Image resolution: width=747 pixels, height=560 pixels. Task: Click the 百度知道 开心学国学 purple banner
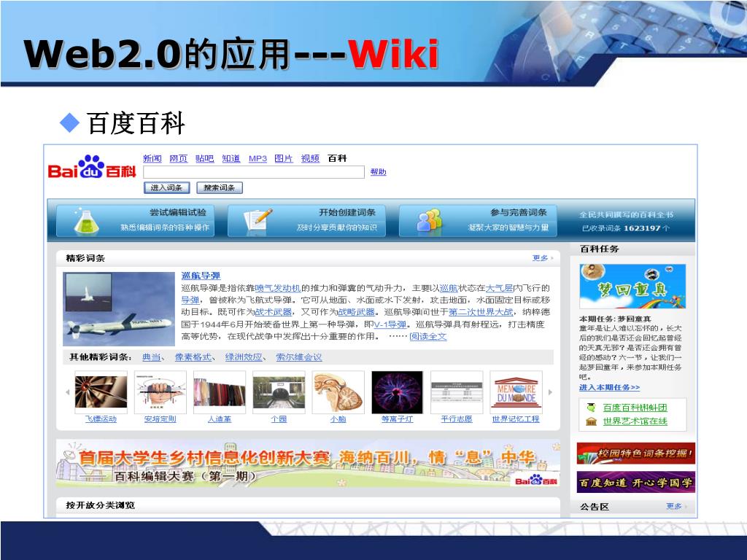(x=636, y=483)
